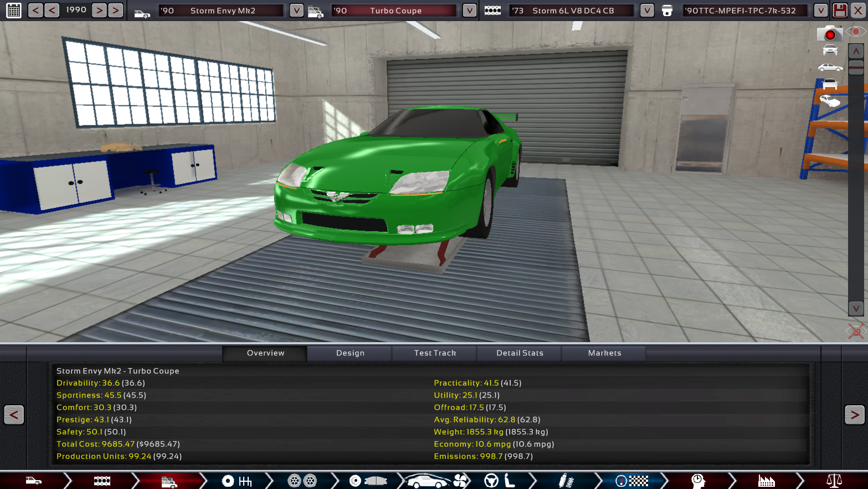Select the angled perspective car view
868x489 pixels.
[x=830, y=101]
